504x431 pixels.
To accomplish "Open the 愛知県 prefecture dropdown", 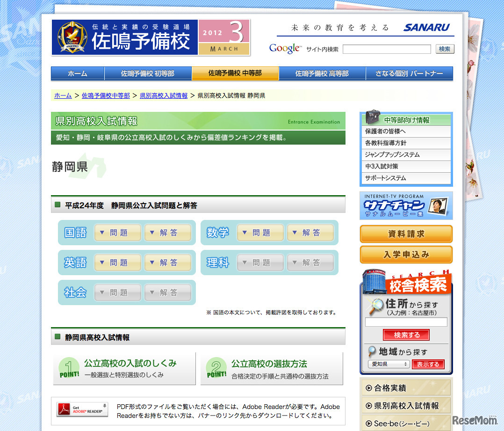I will [x=389, y=364].
